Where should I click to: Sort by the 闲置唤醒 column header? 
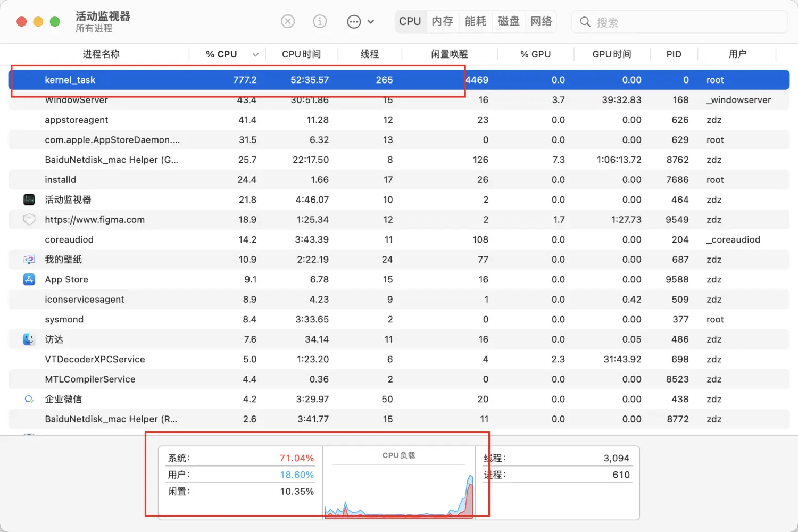(x=450, y=54)
